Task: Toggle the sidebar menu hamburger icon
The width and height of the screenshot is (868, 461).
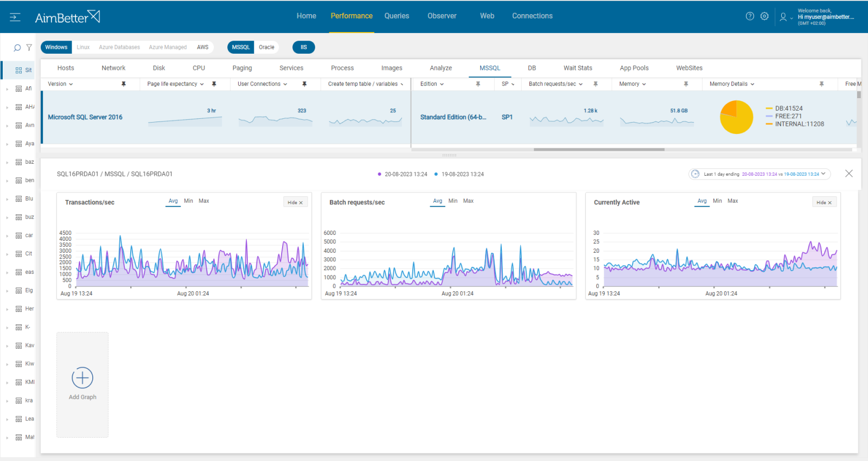Action: [15, 17]
